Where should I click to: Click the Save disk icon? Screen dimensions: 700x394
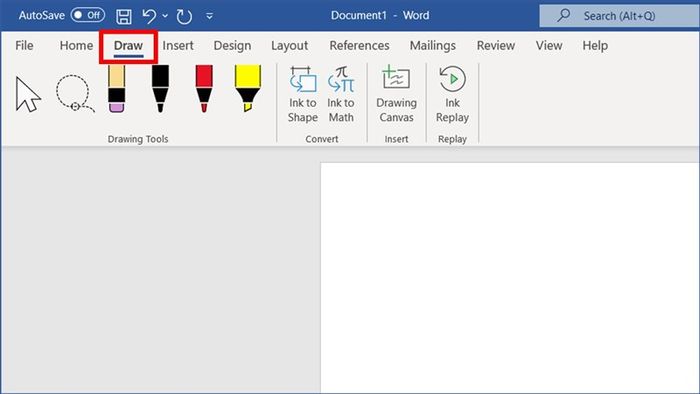[124, 17]
